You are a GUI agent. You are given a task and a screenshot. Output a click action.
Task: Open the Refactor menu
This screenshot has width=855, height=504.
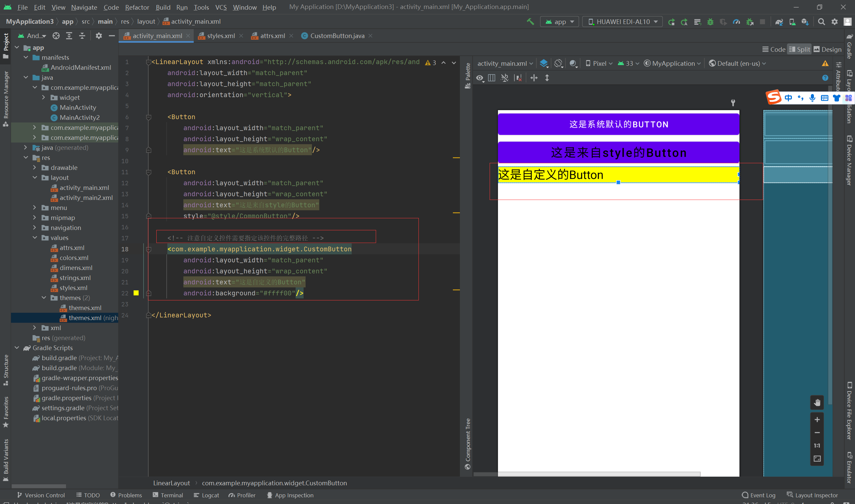tap(137, 7)
